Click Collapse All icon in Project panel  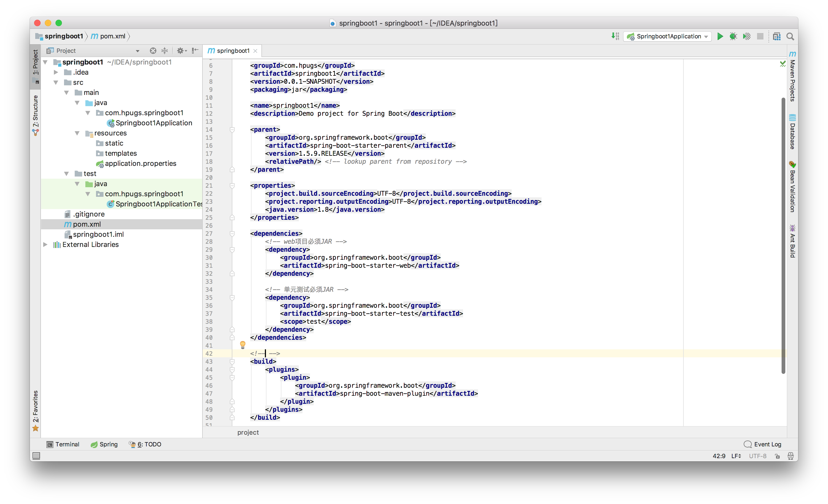[x=165, y=51]
